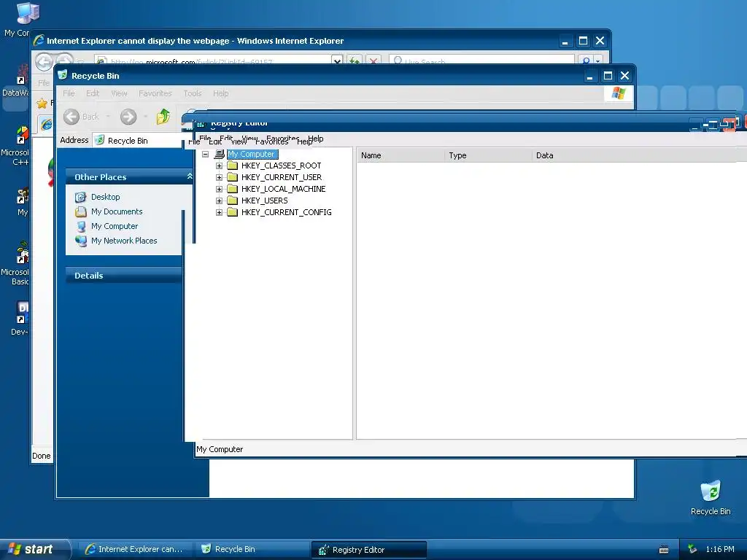Select HKEY_USERS folder icon
The image size is (747, 560).
click(233, 201)
